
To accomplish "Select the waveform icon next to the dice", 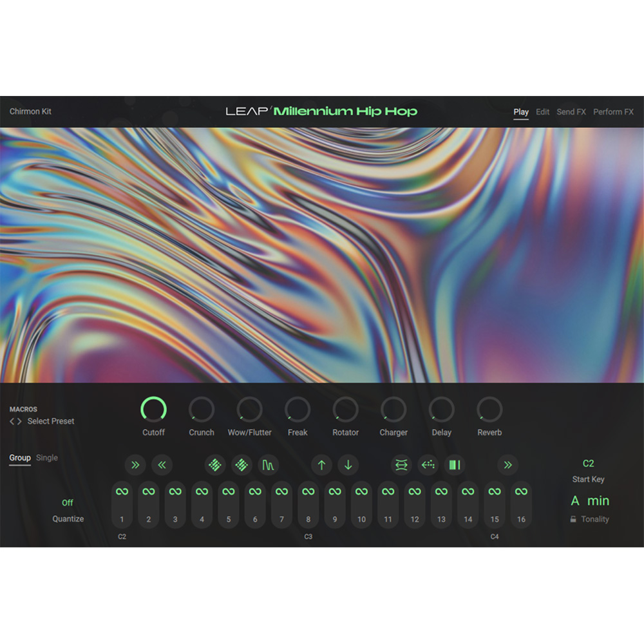I will coord(269,465).
